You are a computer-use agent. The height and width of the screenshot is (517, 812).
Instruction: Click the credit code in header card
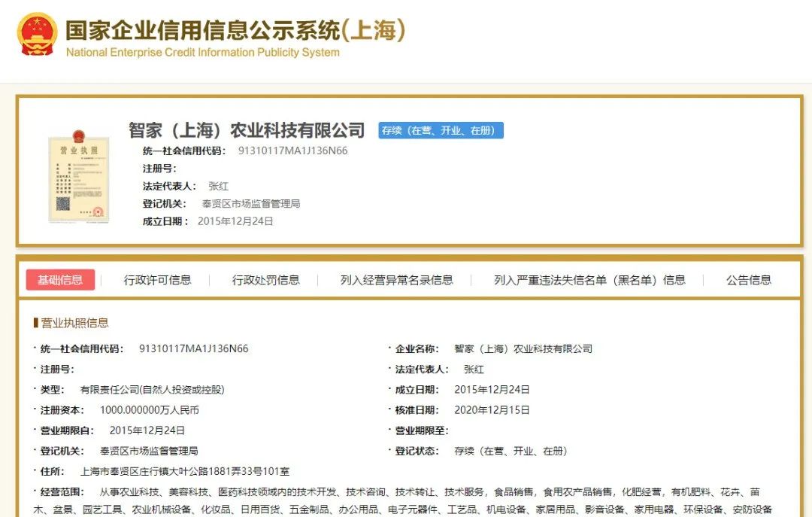292,151
